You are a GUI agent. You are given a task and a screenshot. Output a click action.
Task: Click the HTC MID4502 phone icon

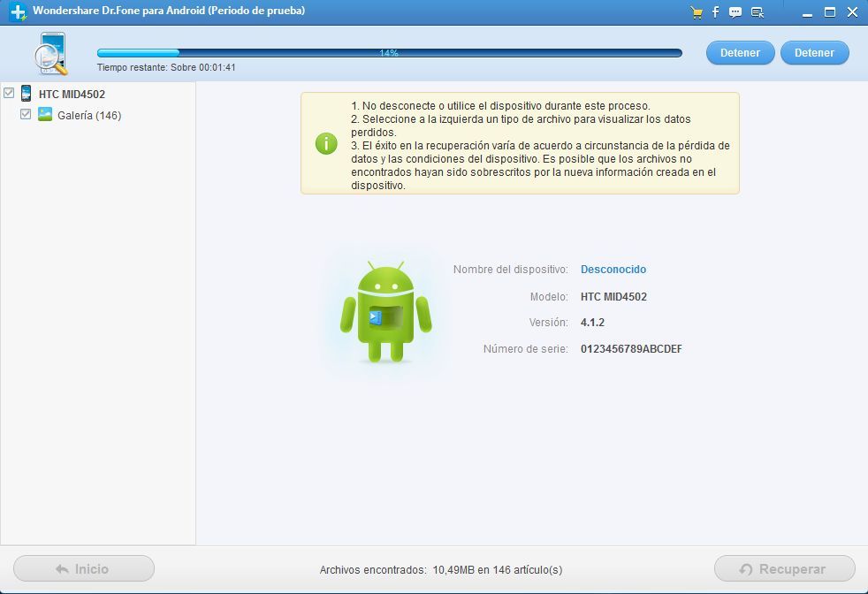point(26,94)
